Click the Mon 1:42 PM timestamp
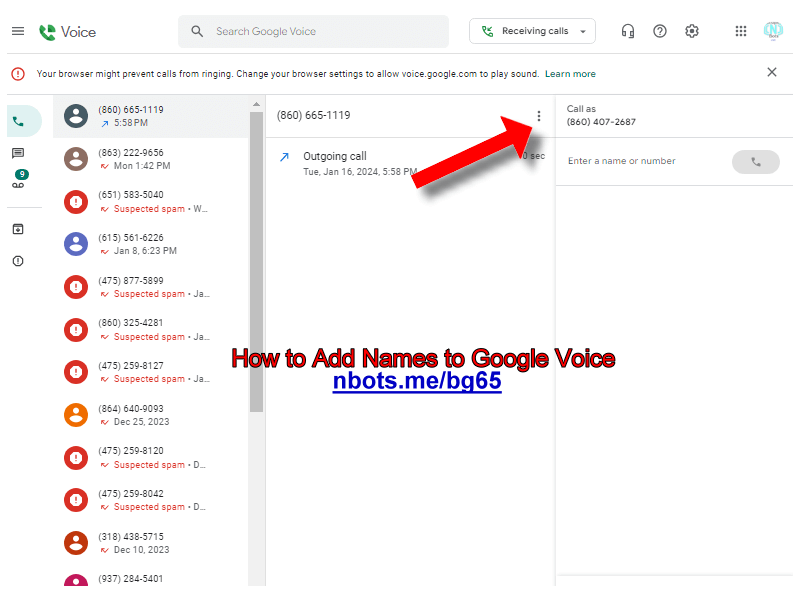 142,166
